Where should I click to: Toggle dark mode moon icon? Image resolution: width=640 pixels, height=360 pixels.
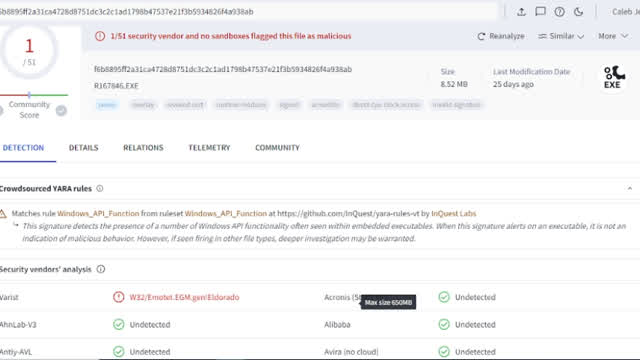pyautogui.click(x=578, y=12)
